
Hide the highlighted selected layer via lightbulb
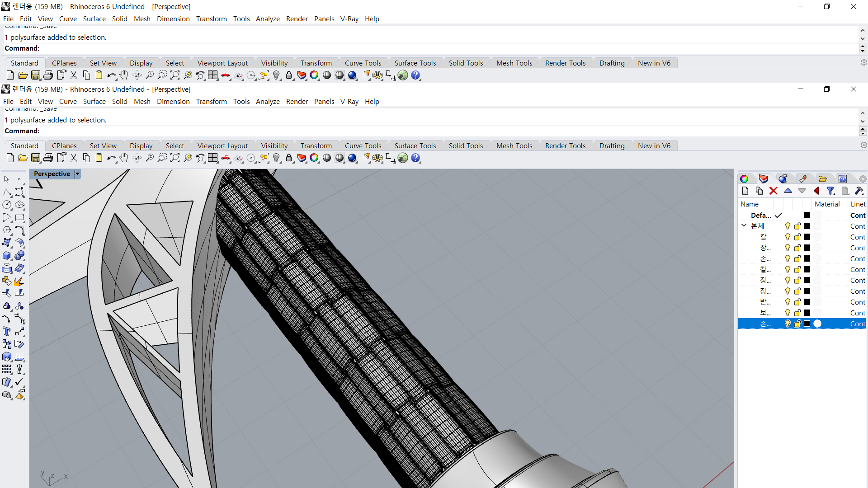(x=788, y=324)
